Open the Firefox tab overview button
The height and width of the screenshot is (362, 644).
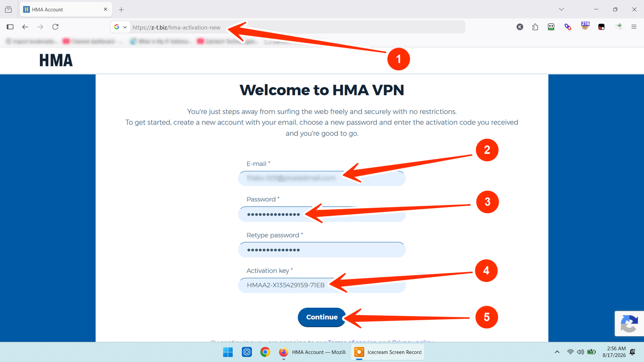point(8,9)
